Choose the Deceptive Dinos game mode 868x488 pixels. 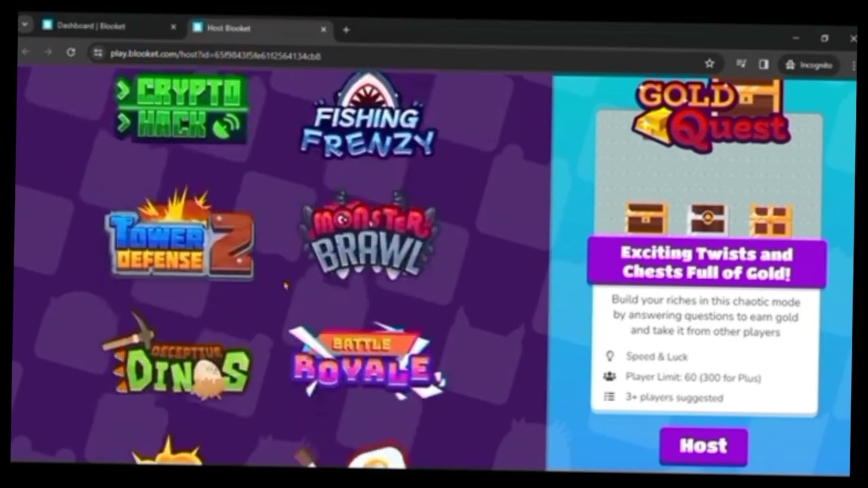click(x=178, y=357)
